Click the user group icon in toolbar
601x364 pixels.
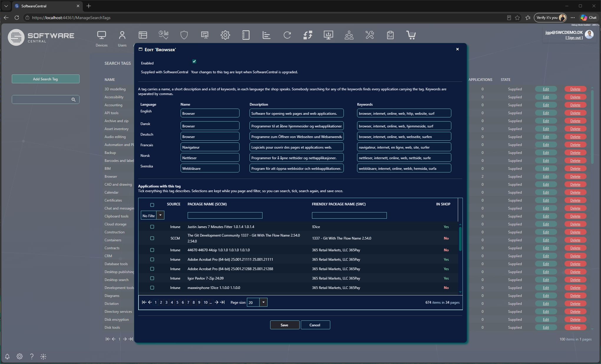(349, 35)
